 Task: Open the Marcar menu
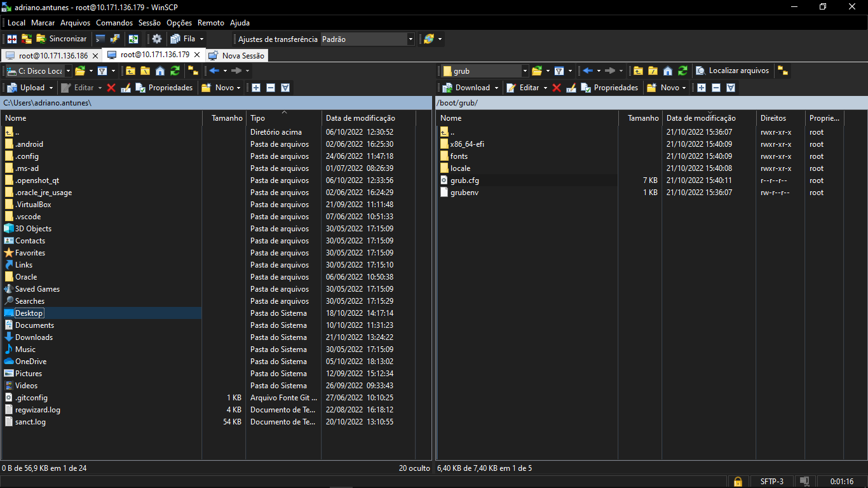pyautogui.click(x=43, y=22)
